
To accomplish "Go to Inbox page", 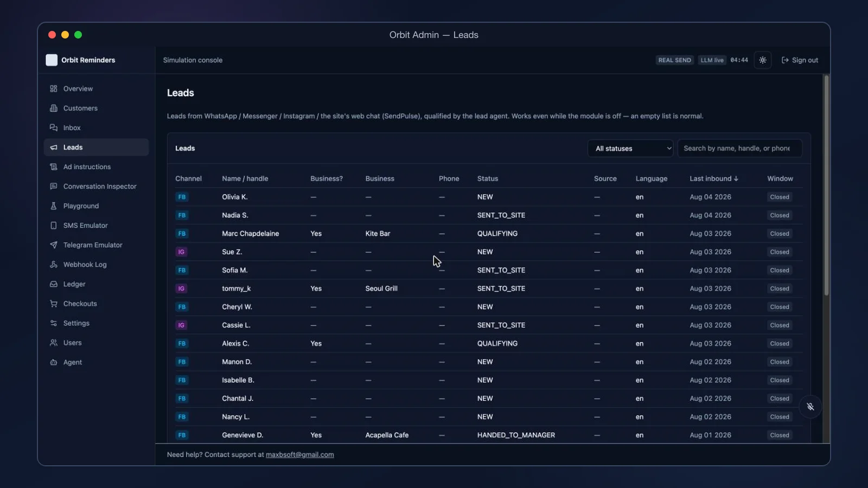I will click(x=96, y=127).
